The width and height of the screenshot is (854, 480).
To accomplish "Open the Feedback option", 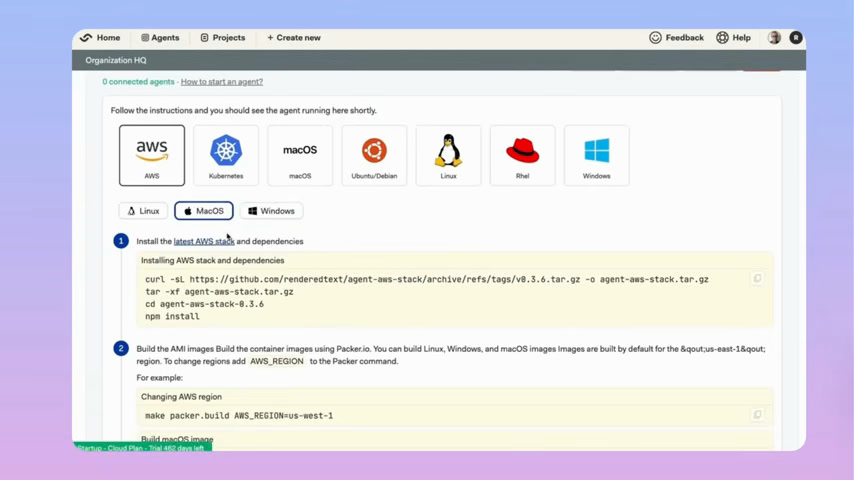I will [x=676, y=38].
